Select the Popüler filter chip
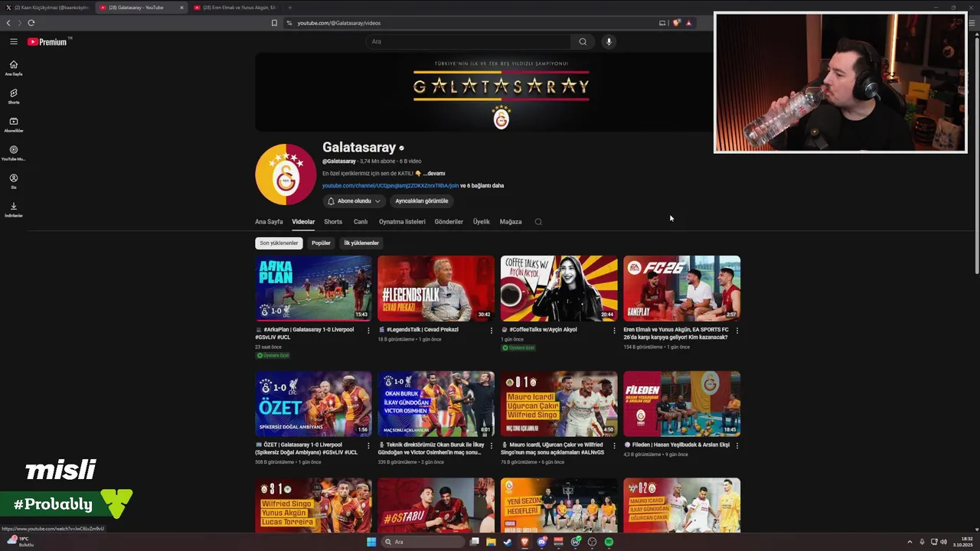This screenshot has height=551, width=980. tap(321, 243)
